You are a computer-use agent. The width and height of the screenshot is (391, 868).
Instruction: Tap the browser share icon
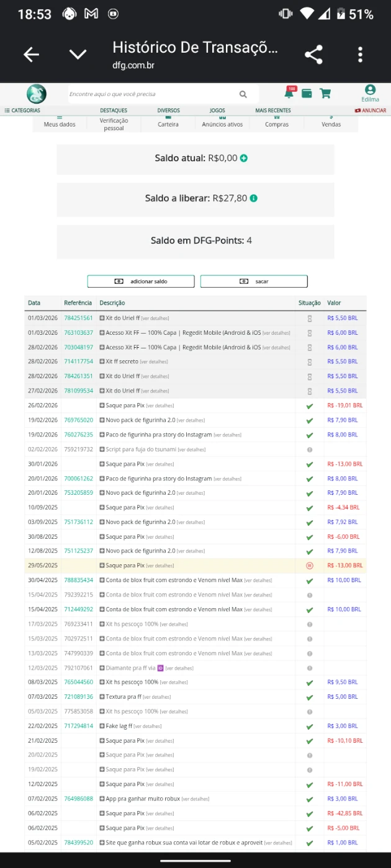click(313, 55)
